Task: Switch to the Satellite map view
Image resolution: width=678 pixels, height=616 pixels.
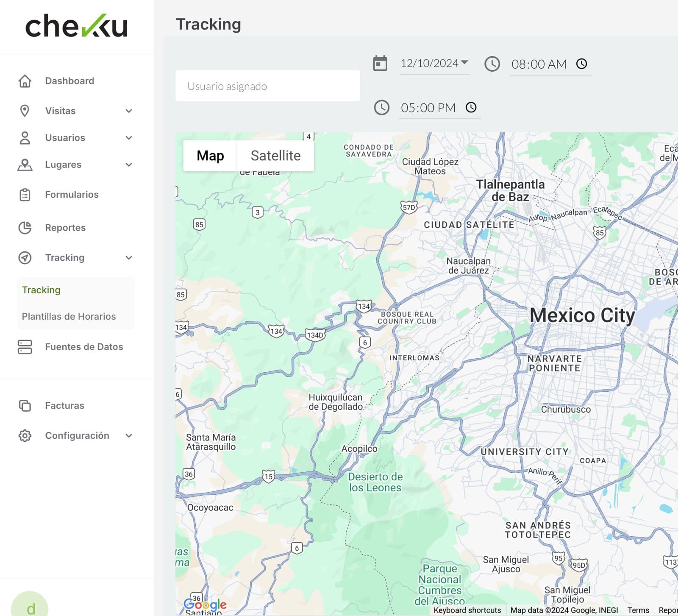Action: [x=276, y=155]
